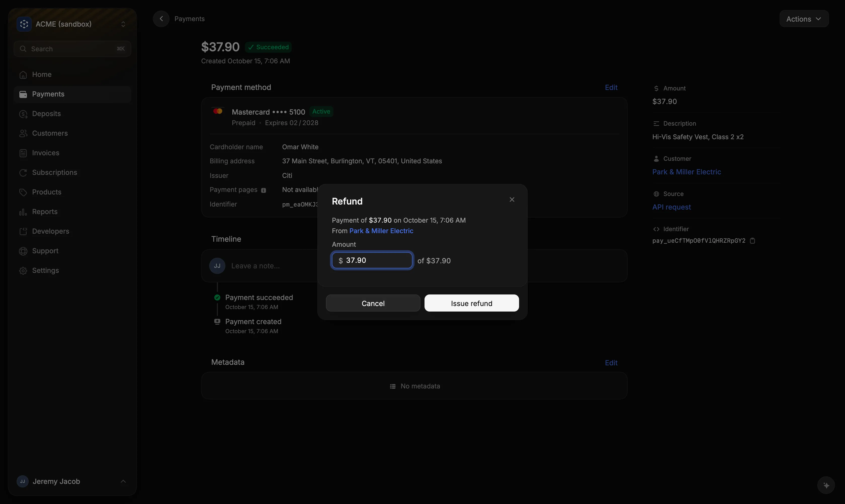Viewport: 845px width, 504px height.
Task: Click the Payments wallet icon
Action: [x=23, y=94]
